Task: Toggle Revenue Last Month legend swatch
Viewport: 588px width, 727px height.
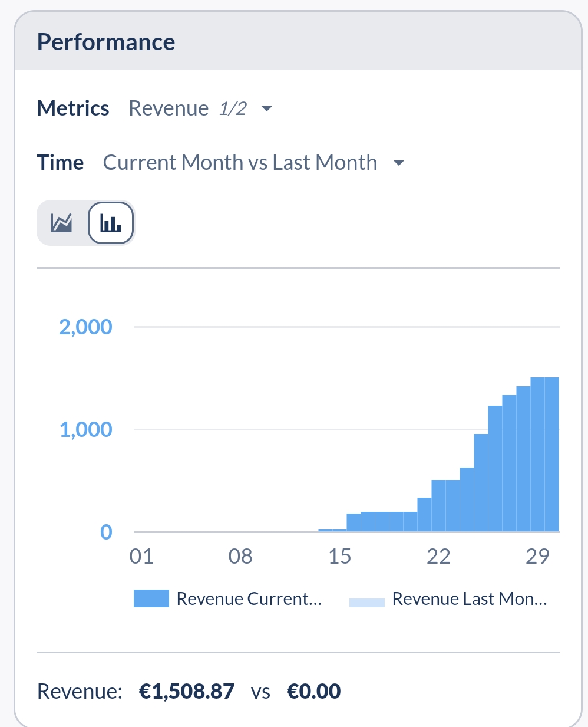Action: coord(367,603)
